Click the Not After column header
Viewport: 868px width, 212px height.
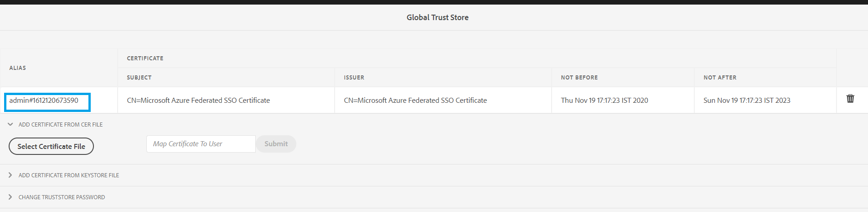(720, 78)
